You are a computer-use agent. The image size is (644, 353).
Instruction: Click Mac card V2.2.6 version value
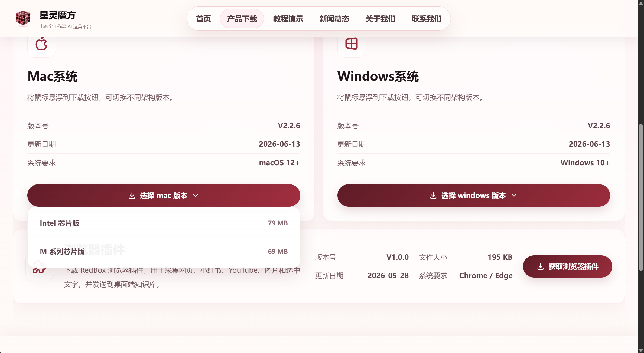point(289,126)
